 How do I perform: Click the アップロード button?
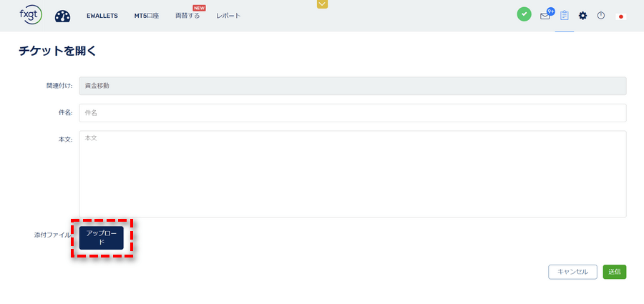(x=102, y=238)
